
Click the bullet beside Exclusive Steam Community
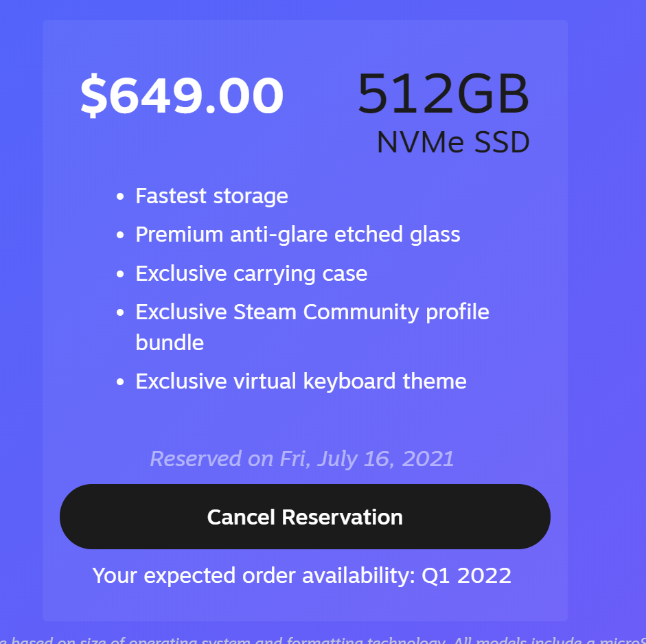pyautogui.click(x=120, y=312)
